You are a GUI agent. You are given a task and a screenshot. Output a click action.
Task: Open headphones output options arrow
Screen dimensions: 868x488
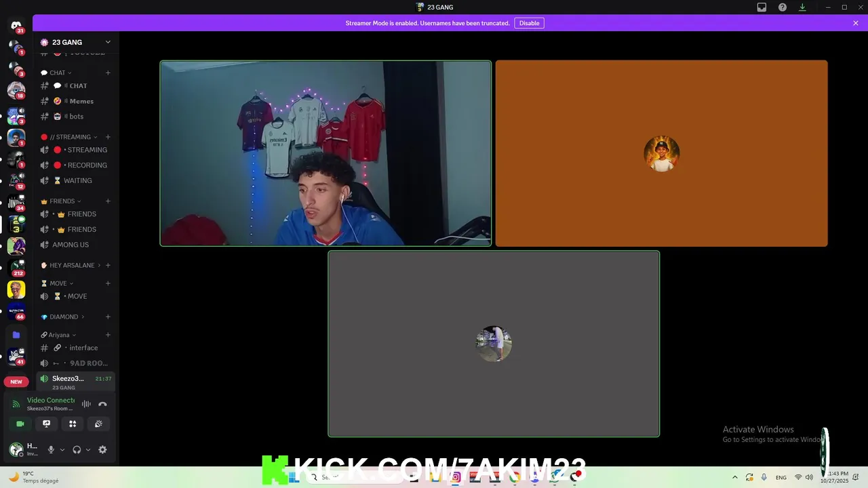pos(88,449)
